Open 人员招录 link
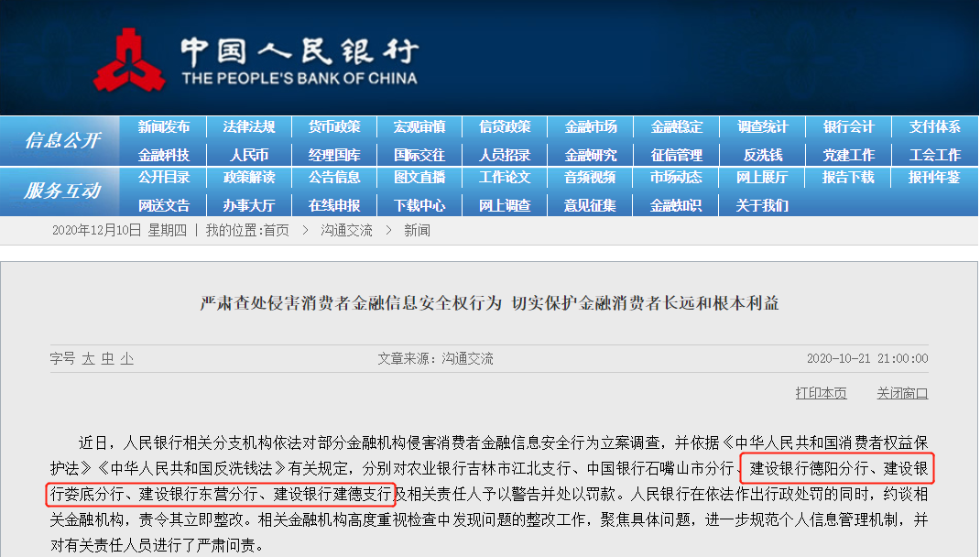The width and height of the screenshot is (980, 557). (505, 155)
